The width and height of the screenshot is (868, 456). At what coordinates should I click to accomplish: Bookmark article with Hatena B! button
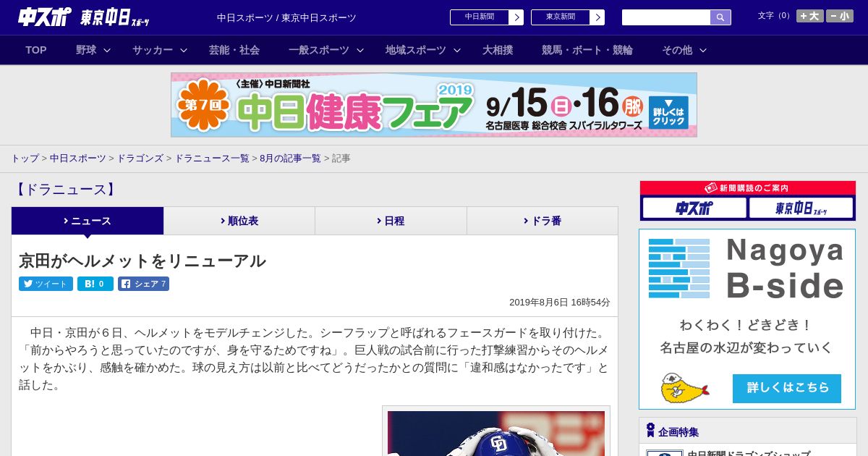[95, 284]
